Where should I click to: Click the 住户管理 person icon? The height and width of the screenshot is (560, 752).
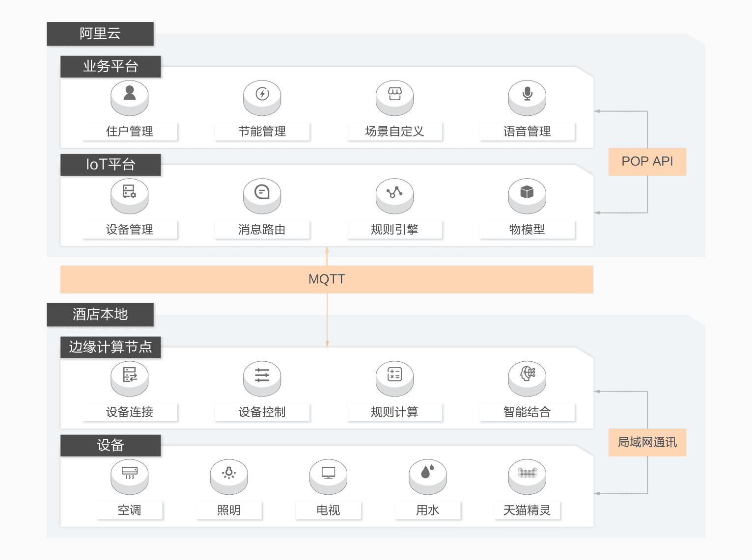[x=130, y=93]
